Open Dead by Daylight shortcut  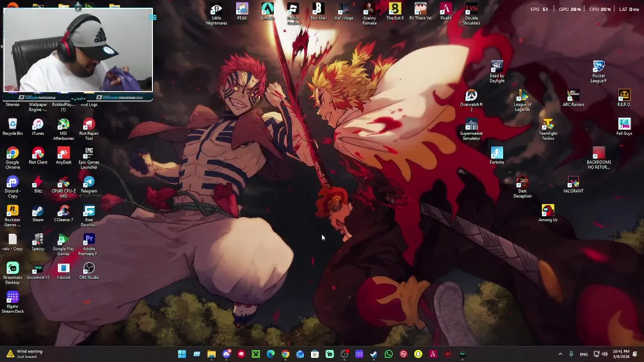(497, 71)
